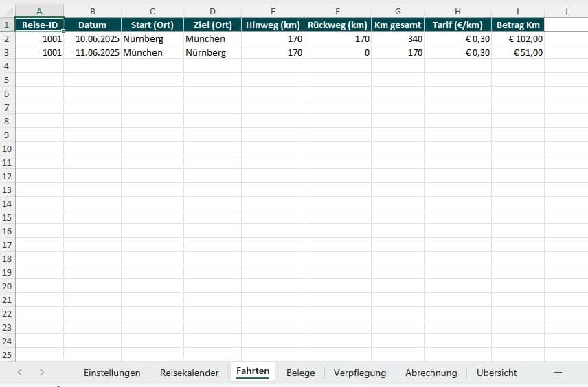588x387 pixels.
Task: Click the Km gesamt value 340
Action: point(398,39)
